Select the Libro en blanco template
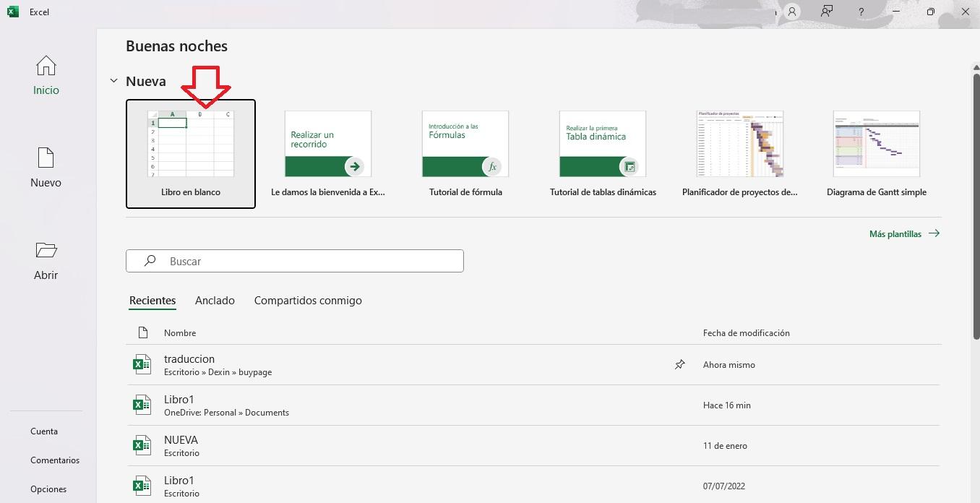Image resolution: width=980 pixels, height=503 pixels. tap(191, 154)
